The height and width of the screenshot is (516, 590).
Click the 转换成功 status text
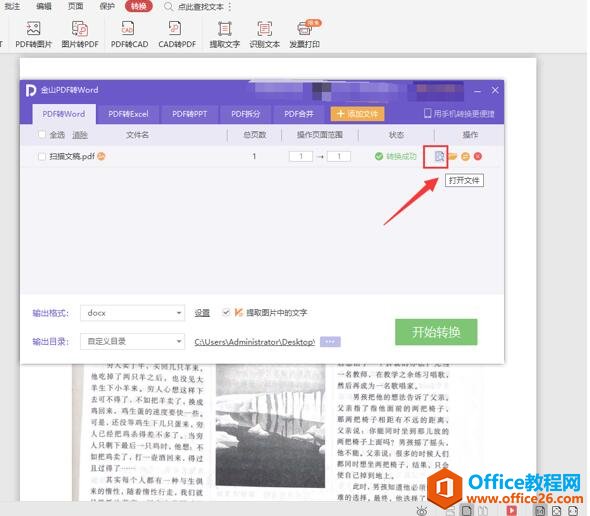coord(401,156)
